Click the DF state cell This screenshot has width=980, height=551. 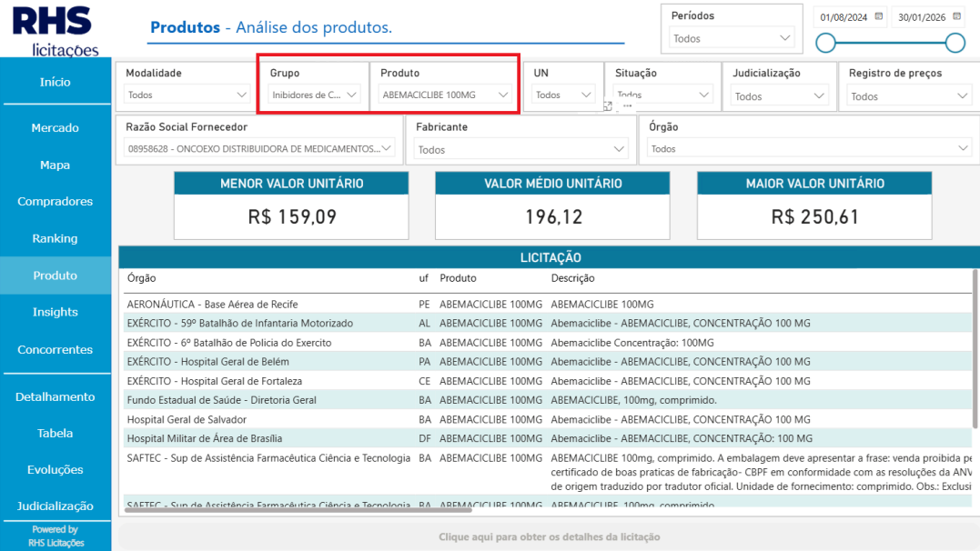click(x=425, y=438)
